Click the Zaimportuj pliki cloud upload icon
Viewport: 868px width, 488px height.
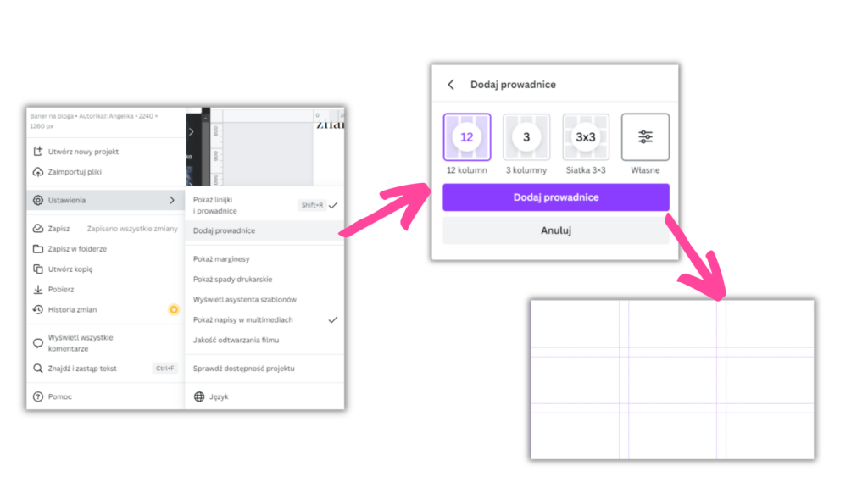[37, 172]
